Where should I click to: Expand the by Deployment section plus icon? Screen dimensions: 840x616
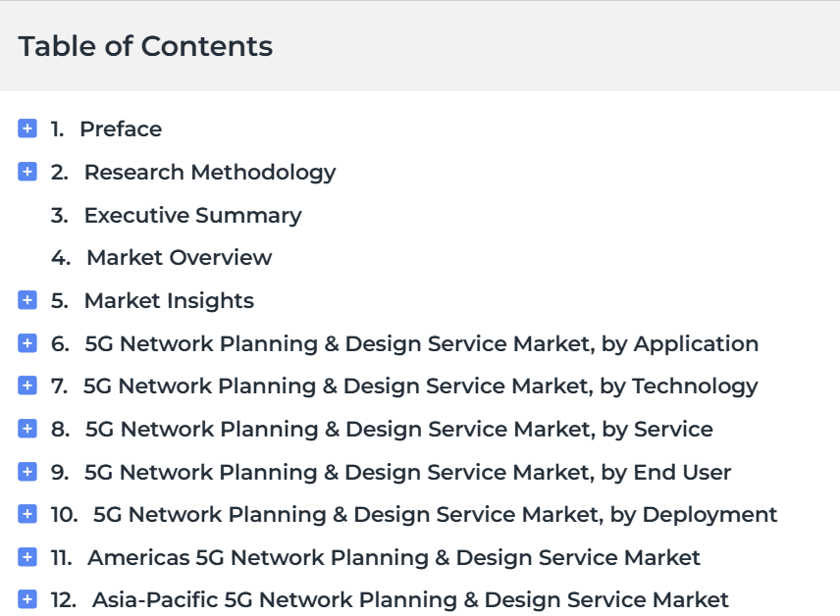(27, 514)
